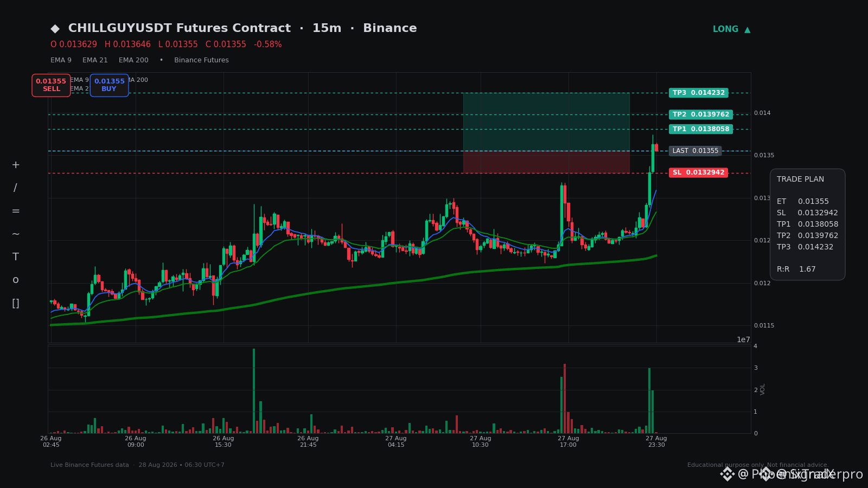868x488 pixels.
Task: Click the blue 0.01355 BUY button
Action: pyautogui.click(x=109, y=85)
